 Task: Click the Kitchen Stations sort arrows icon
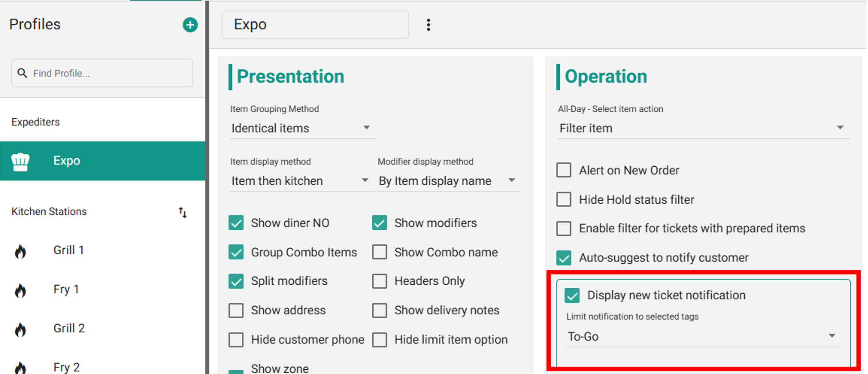pyautogui.click(x=182, y=212)
